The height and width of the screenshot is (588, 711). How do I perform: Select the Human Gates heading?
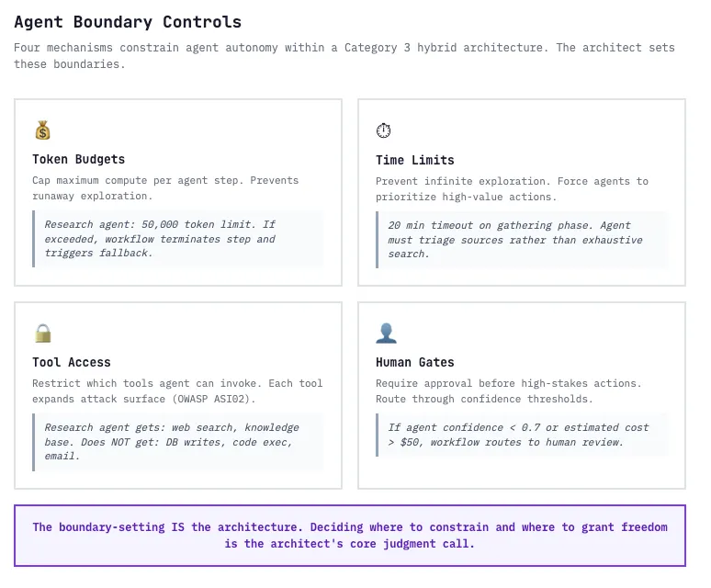[x=415, y=363]
